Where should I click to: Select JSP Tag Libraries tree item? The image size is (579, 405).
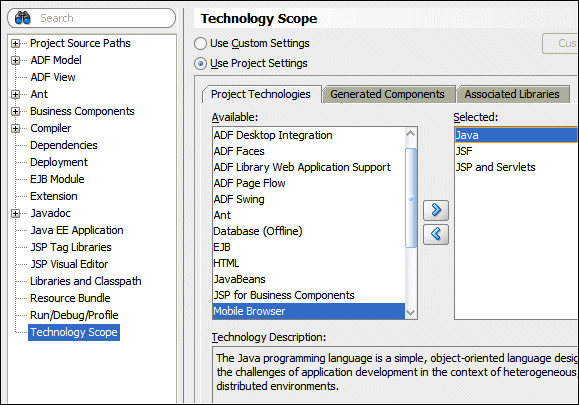point(71,247)
